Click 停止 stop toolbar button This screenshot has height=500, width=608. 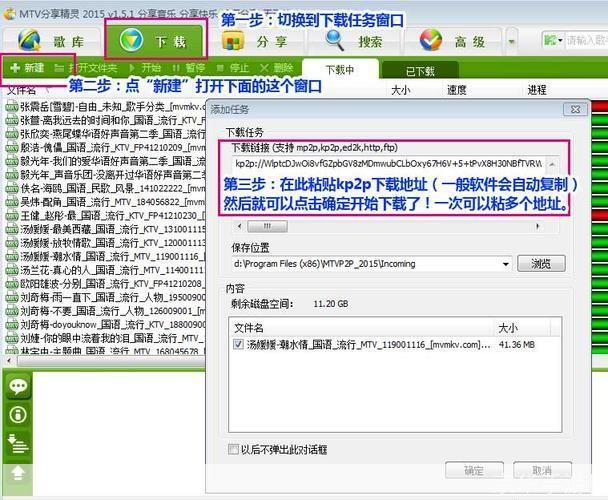[233, 68]
